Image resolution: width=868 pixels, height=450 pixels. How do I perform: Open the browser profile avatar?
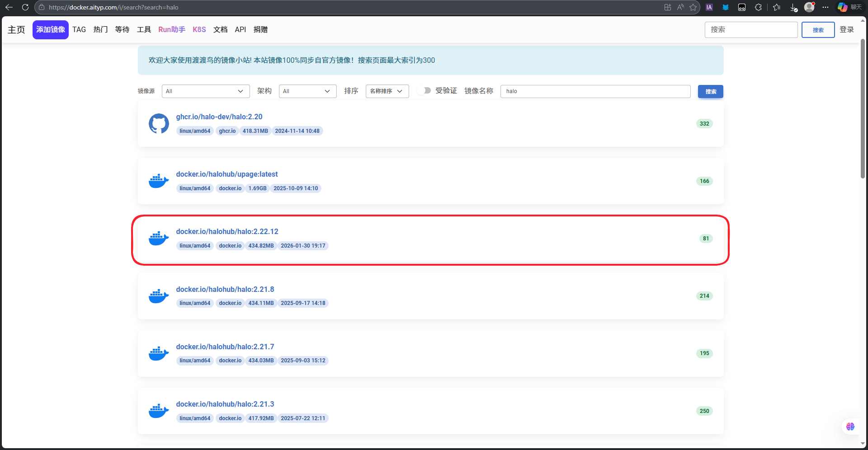pyautogui.click(x=809, y=7)
